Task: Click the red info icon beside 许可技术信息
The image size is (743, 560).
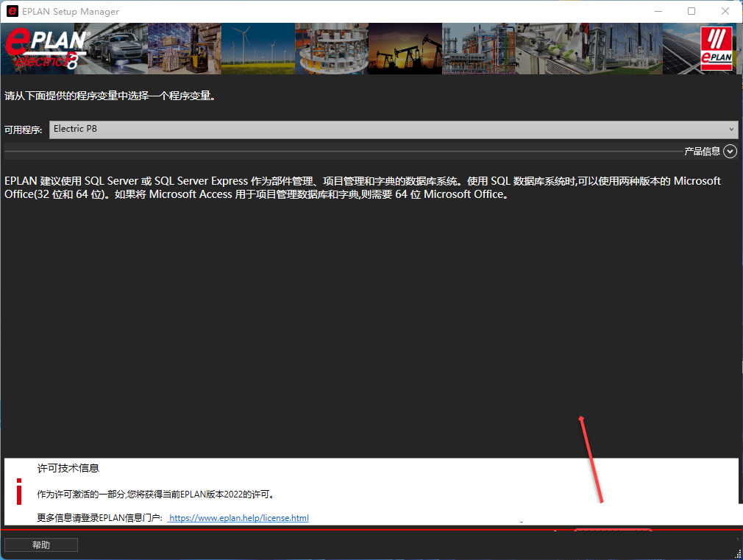Action: (19, 492)
